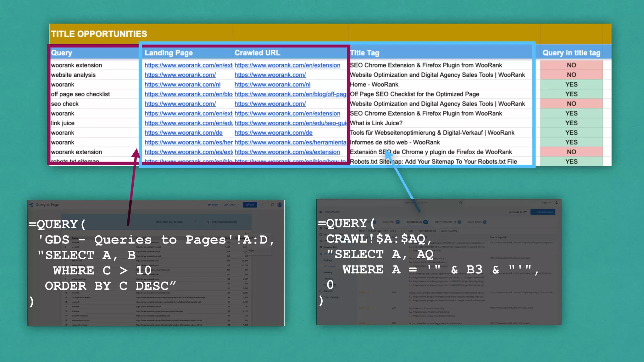Click the Data Studio logo icon
Image resolution: width=644 pixels, height=362 pixels.
pyautogui.click(x=31, y=205)
